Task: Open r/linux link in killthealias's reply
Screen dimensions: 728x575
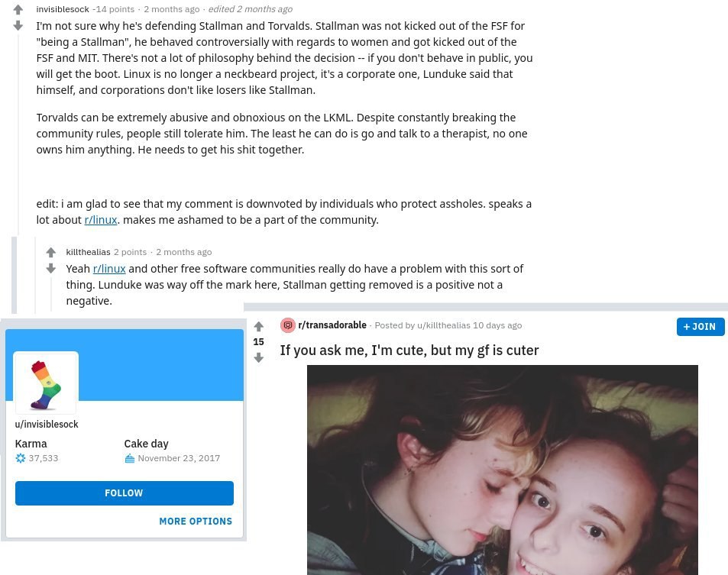Action: 109,269
